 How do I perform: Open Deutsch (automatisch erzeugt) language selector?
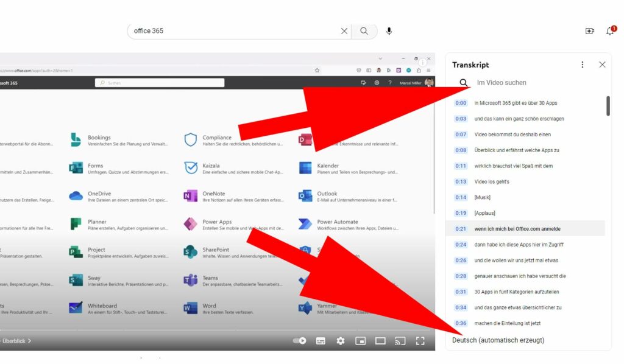pos(498,340)
